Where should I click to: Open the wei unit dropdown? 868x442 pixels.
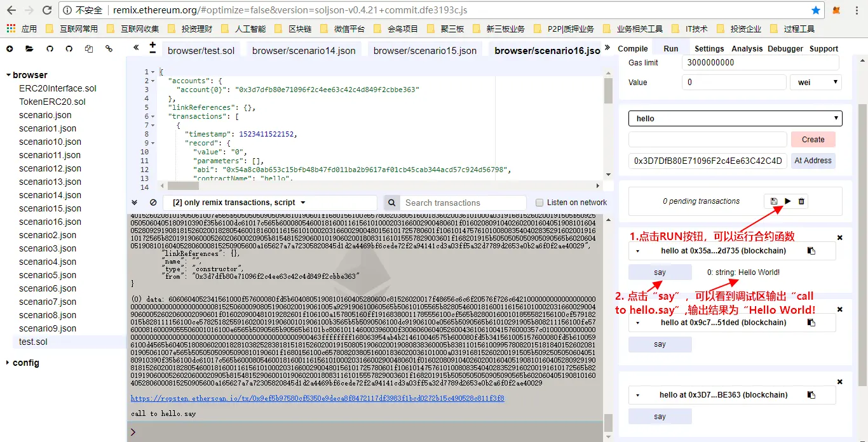[816, 83]
